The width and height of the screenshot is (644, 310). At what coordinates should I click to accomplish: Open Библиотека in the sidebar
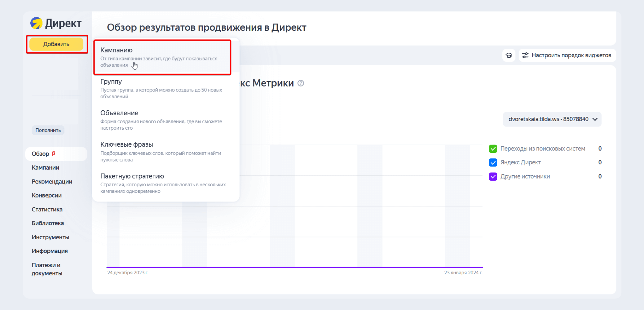pos(48,223)
